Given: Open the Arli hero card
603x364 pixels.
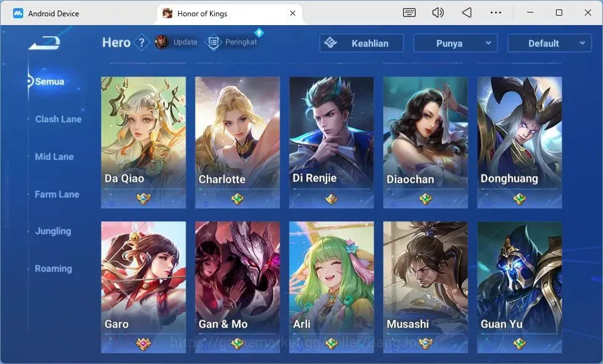Looking at the screenshot, I should pyautogui.click(x=332, y=287).
